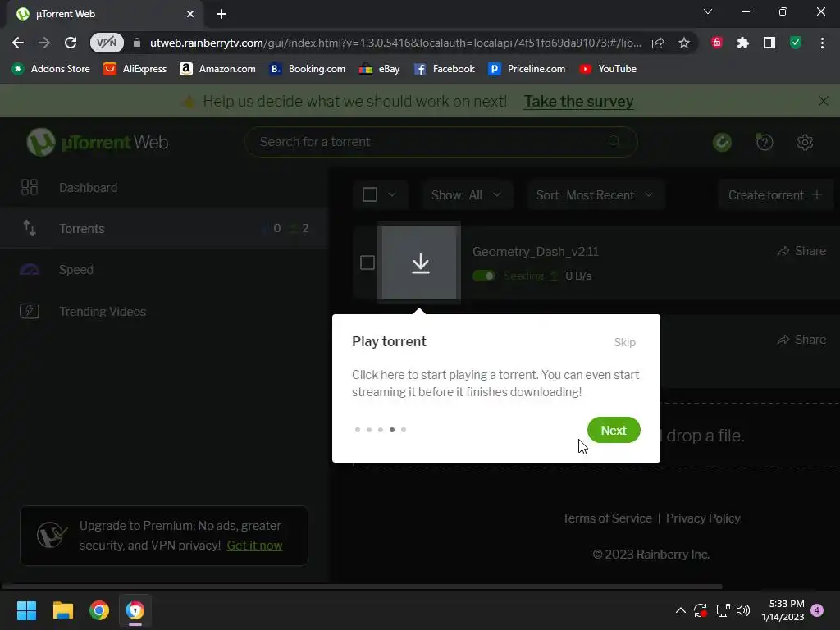Click the volume speaker icon

(743, 610)
